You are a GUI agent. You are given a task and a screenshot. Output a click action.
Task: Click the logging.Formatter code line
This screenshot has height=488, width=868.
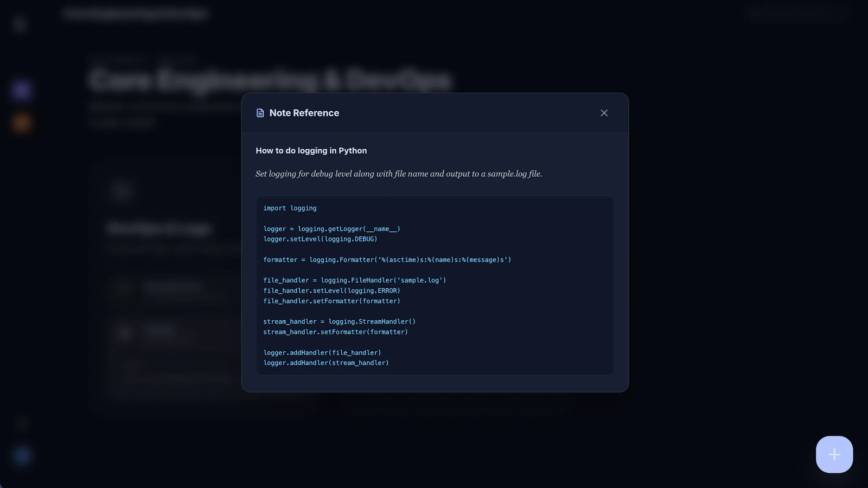[387, 259]
